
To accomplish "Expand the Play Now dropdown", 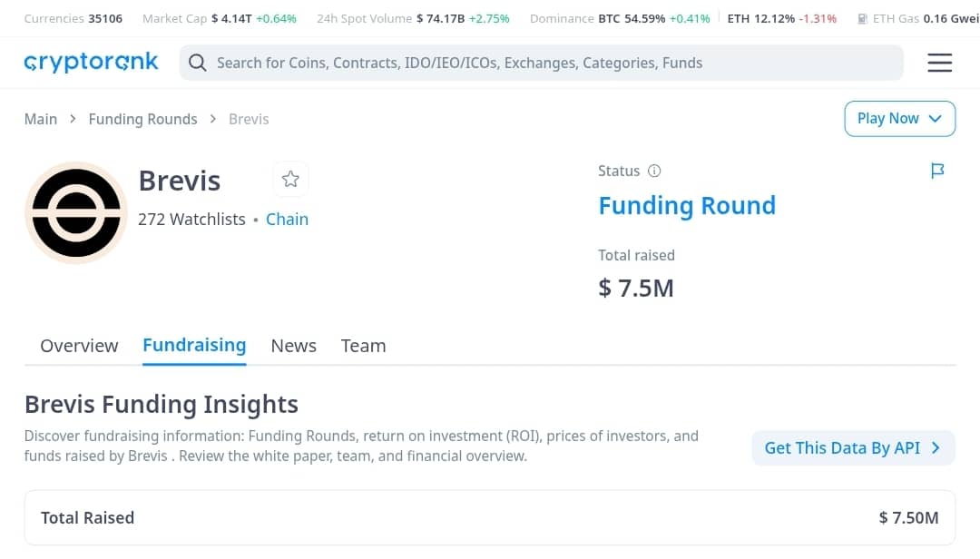I will (899, 119).
